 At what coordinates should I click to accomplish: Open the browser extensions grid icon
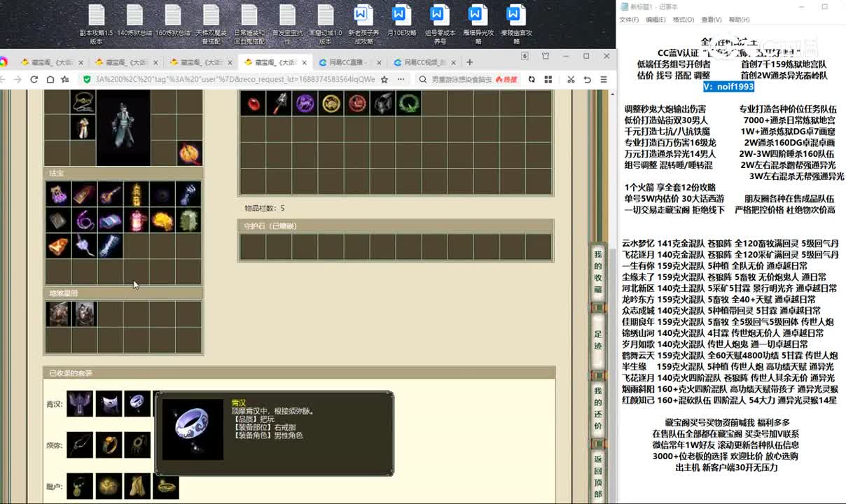coord(549,80)
